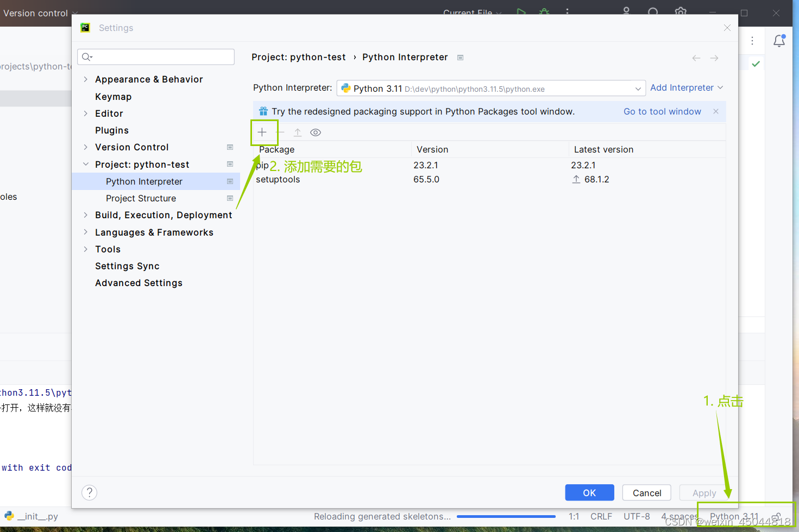Click the IDE settings gear icon
The height and width of the screenshot is (532, 799).
681,11
